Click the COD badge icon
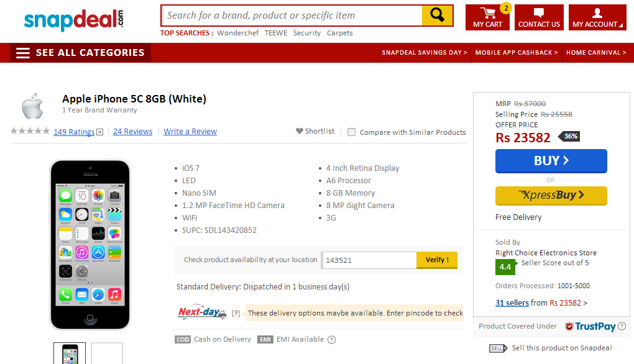 (183, 339)
